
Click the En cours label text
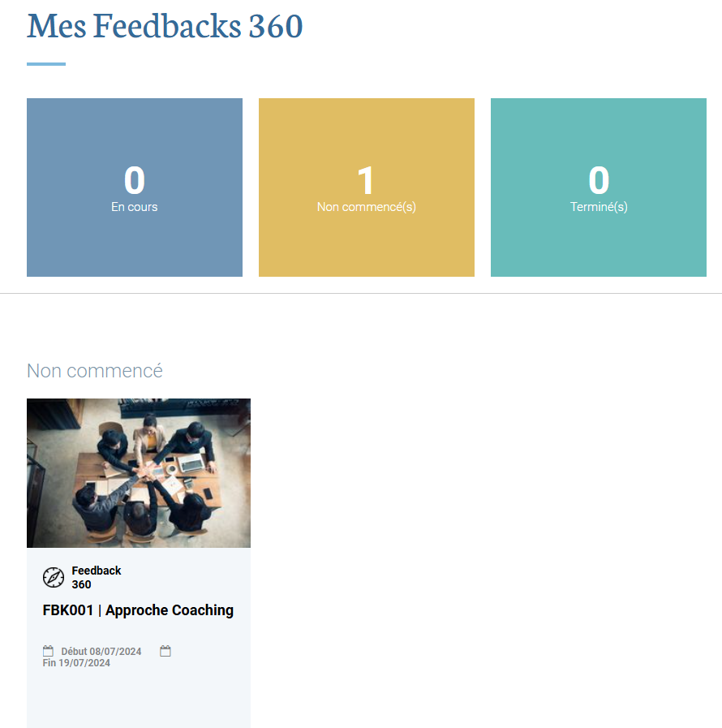pyautogui.click(x=135, y=207)
